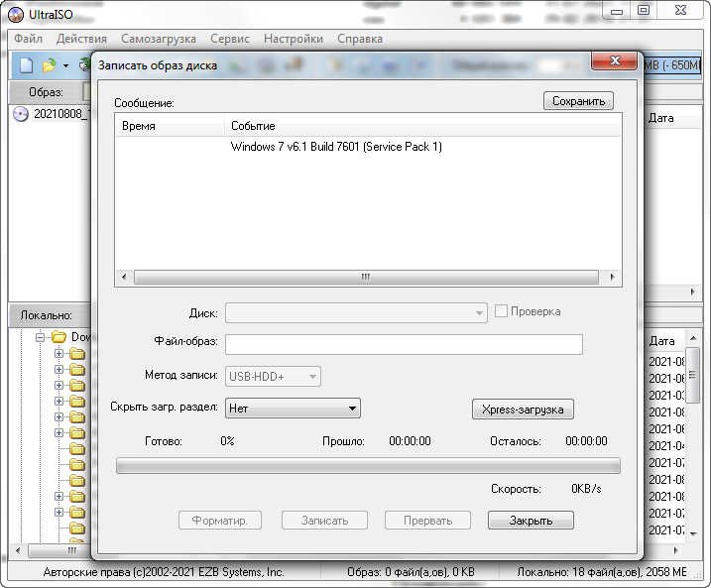The image size is (711, 588).
Task: Open the Настройки menu
Action: coord(294,39)
